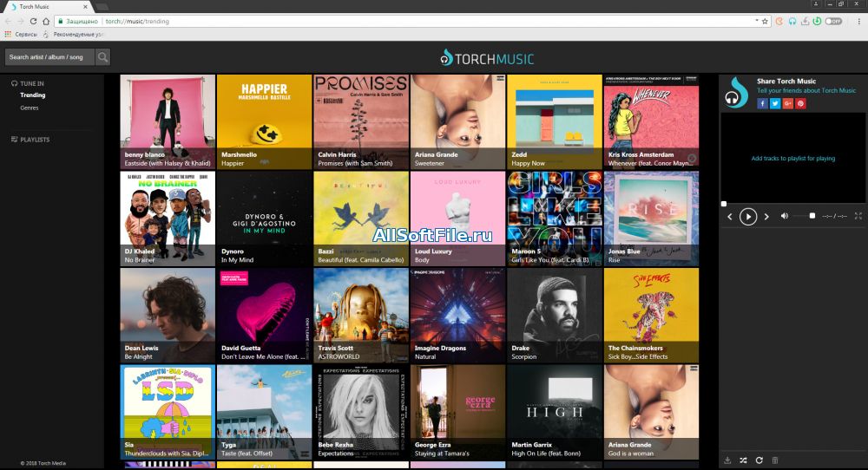Open Martin Garrix High On Life
Image resolution: width=868 pixels, height=470 pixels.
554,412
